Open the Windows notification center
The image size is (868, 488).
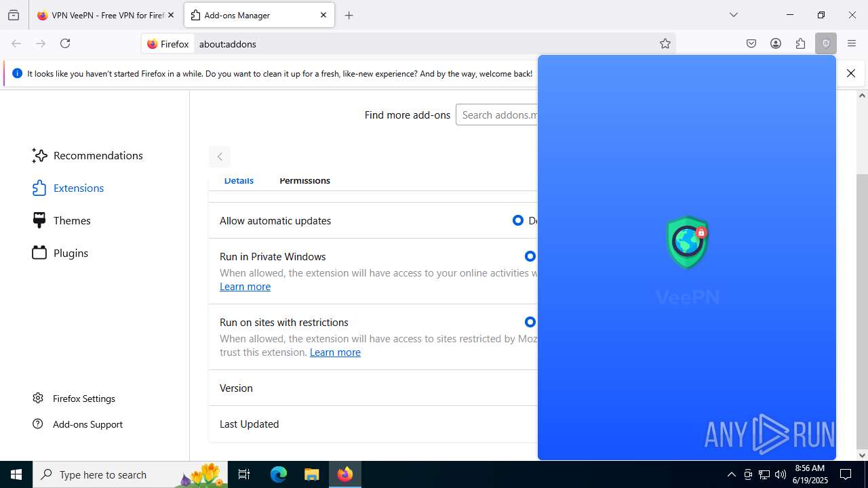846,474
